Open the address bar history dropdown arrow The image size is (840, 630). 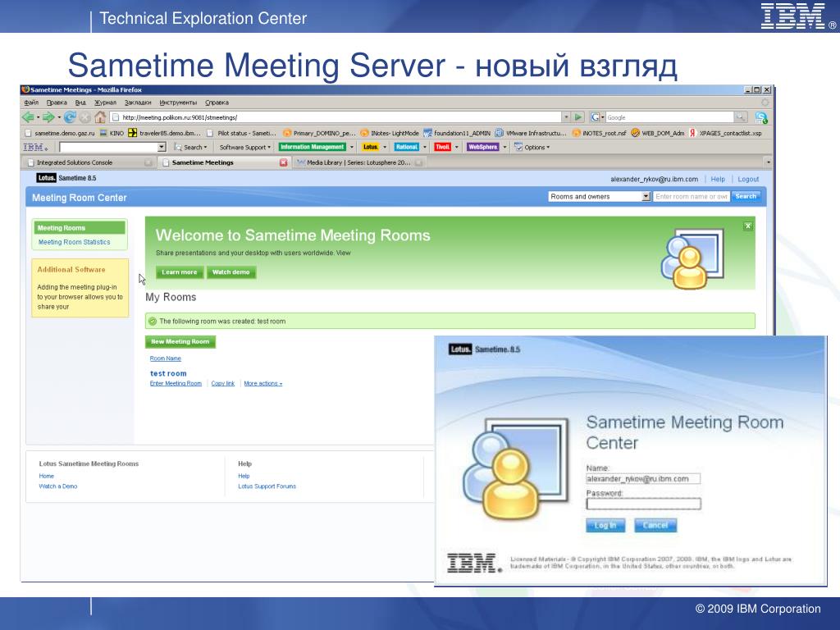click(x=566, y=116)
